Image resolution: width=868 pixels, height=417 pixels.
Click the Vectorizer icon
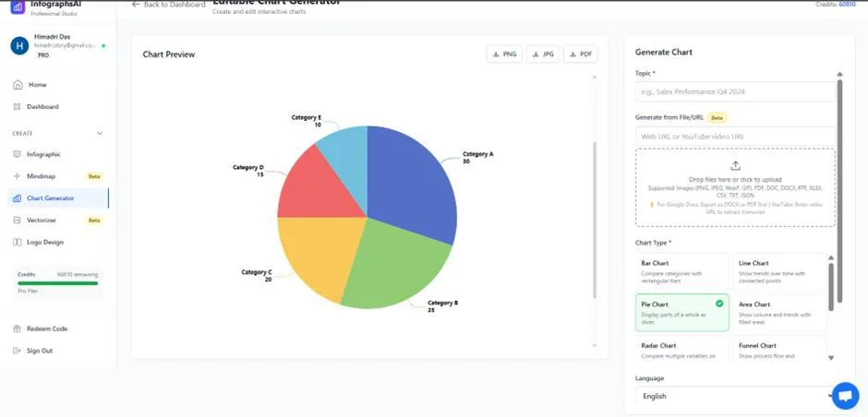pyautogui.click(x=18, y=220)
